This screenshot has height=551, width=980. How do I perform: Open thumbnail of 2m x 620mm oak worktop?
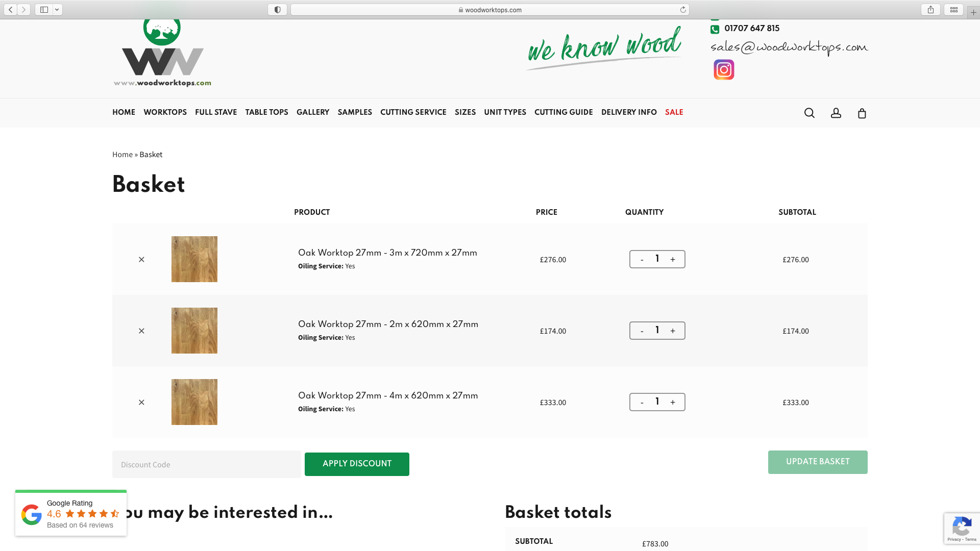(194, 331)
